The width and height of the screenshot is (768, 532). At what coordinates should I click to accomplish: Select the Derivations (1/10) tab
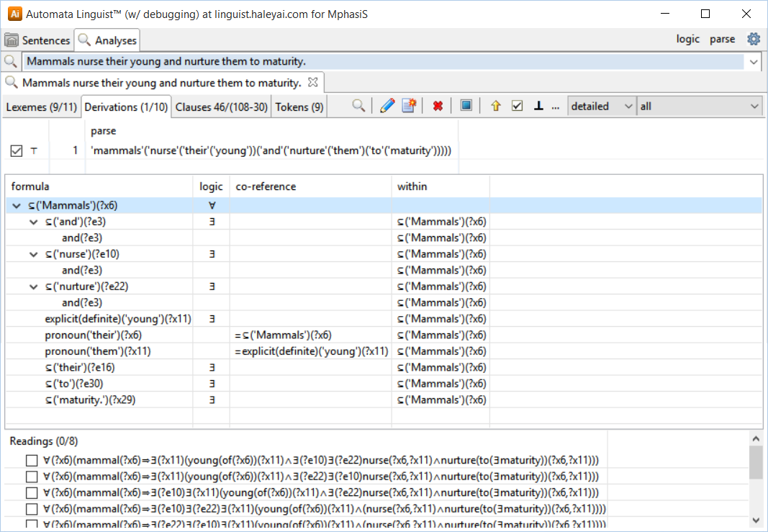pyautogui.click(x=126, y=107)
